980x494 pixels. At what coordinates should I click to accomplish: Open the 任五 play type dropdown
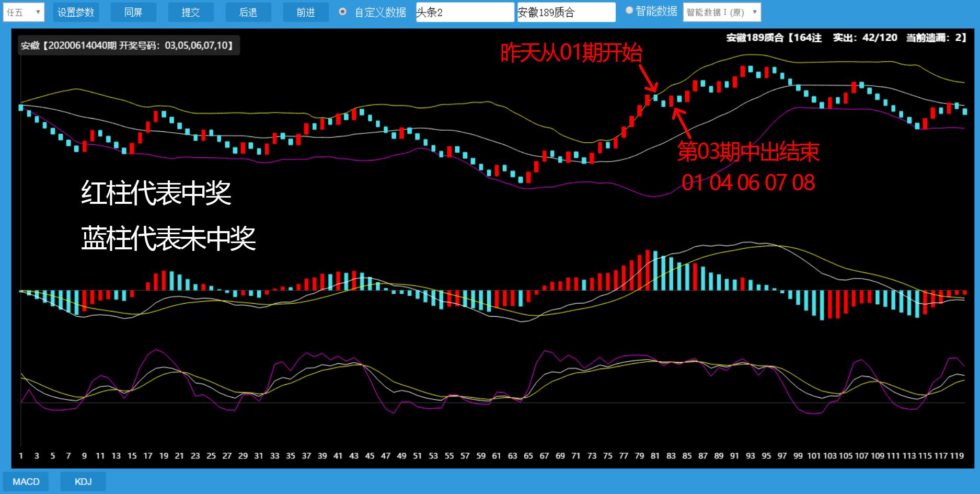click(x=24, y=13)
